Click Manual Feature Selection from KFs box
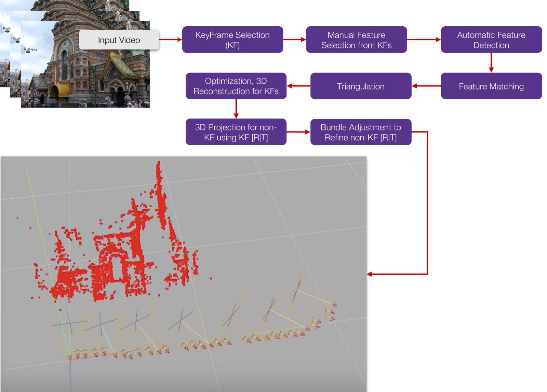This screenshot has height=392, width=547. [x=356, y=40]
